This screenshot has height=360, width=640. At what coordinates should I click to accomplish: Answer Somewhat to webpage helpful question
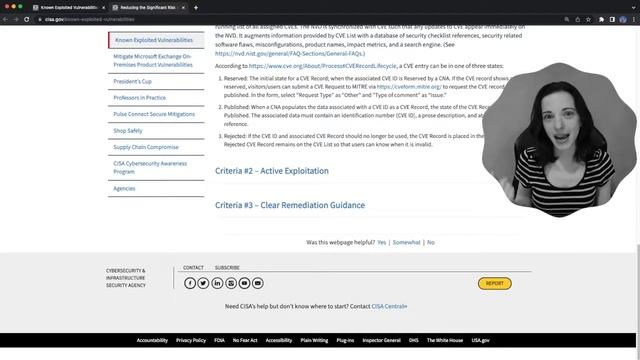pyautogui.click(x=407, y=242)
